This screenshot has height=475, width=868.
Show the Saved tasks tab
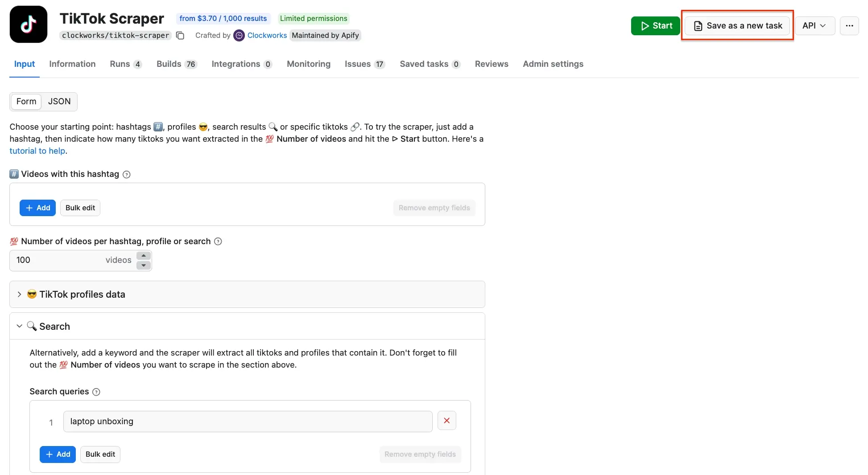430,64
